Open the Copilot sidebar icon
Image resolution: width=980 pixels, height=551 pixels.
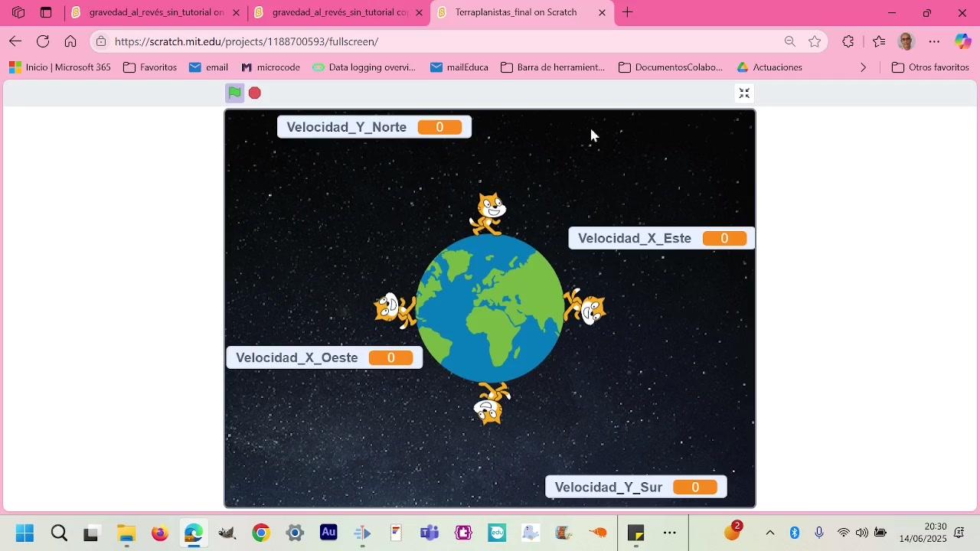[962, 41]
